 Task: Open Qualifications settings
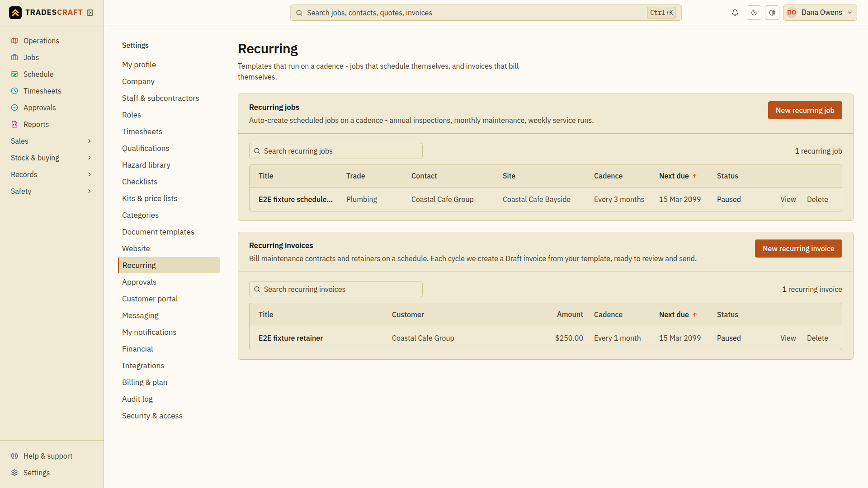169,148
